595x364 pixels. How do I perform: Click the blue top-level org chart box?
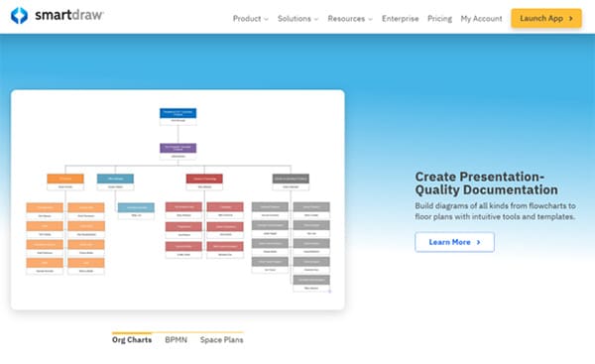(x=178, y=113)
